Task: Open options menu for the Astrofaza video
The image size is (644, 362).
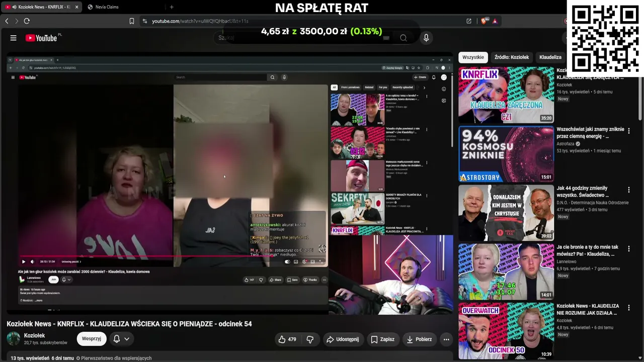Action: click(x=629, y=131)
